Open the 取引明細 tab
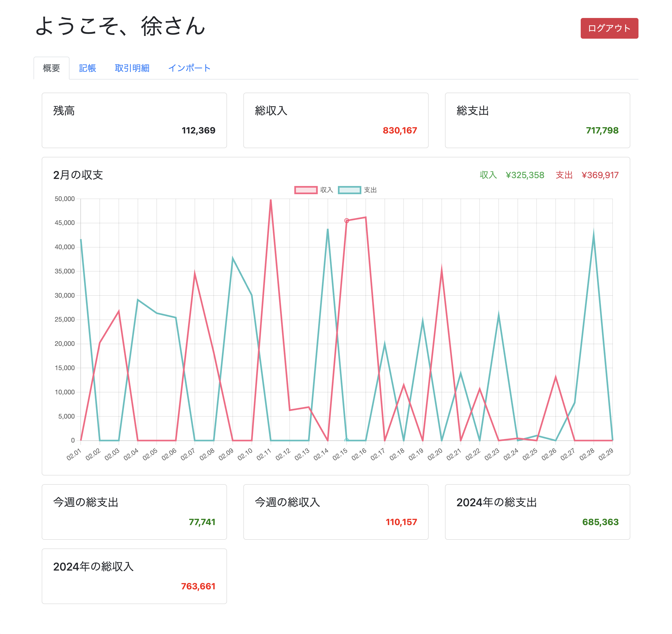The image size is (672, 634). pos(132,68)
